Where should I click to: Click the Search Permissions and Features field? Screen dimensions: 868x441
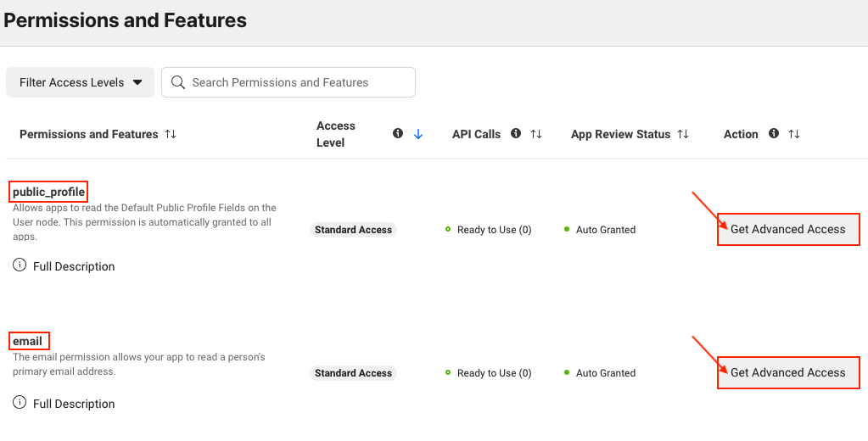click(288, 82)
